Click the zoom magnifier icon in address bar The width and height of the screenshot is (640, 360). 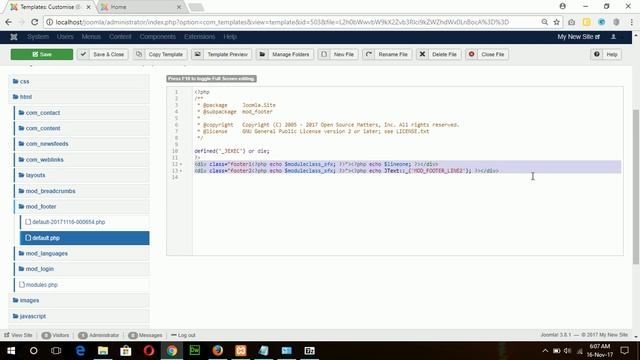544,22
